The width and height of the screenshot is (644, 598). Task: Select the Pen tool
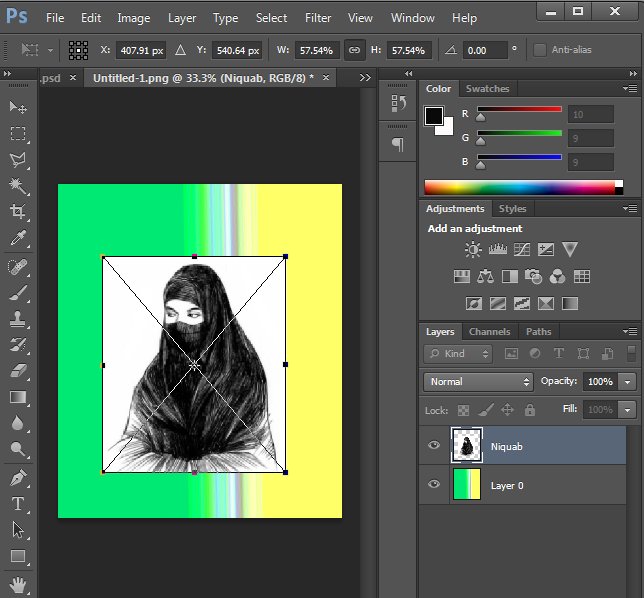18,477
